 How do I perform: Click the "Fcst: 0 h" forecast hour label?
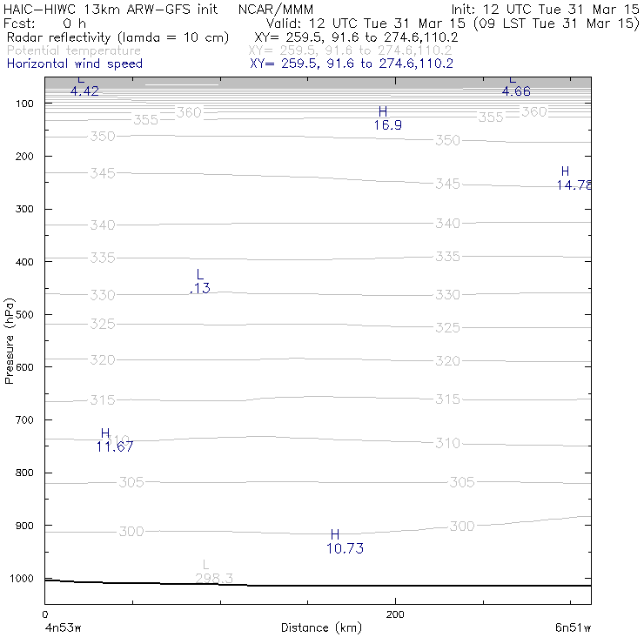[x=44, y=23]
